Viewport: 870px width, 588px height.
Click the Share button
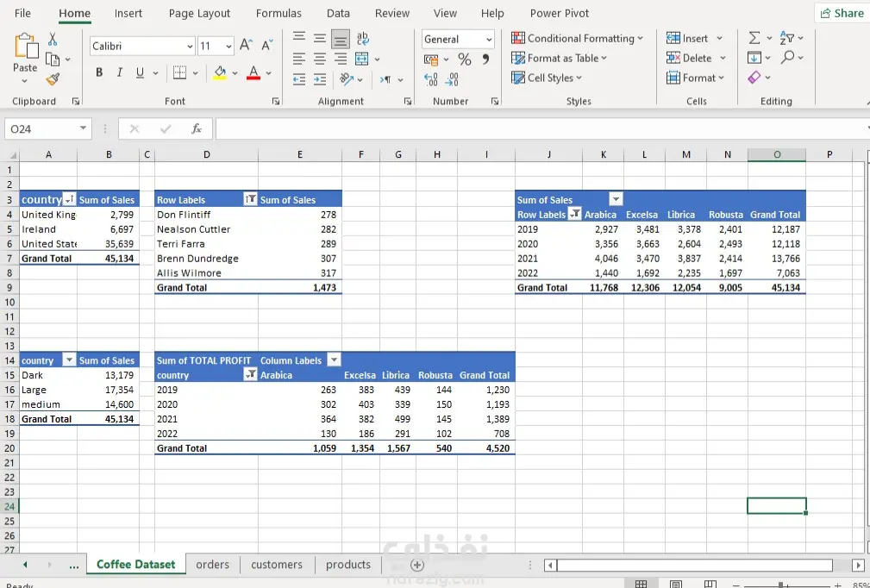coord(842,13)
